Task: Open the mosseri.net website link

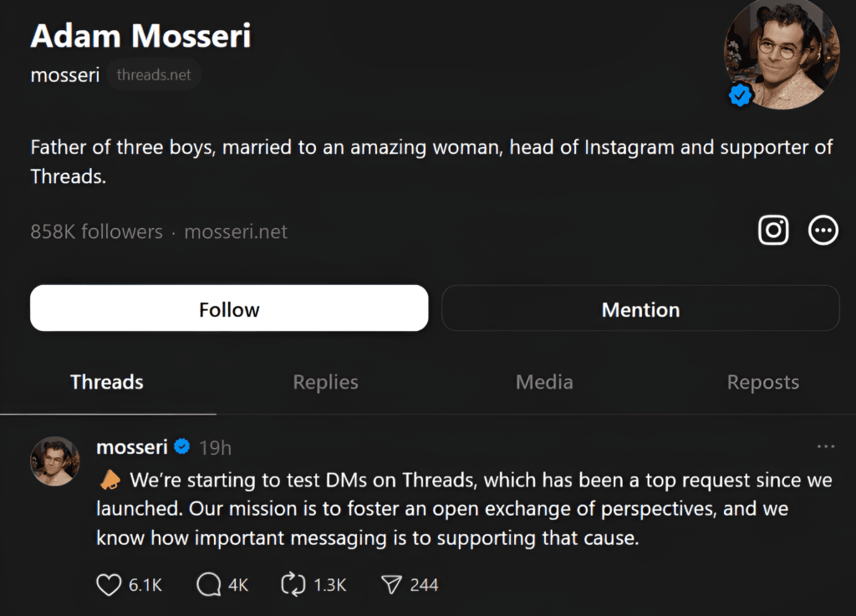Action: point(236,232)
